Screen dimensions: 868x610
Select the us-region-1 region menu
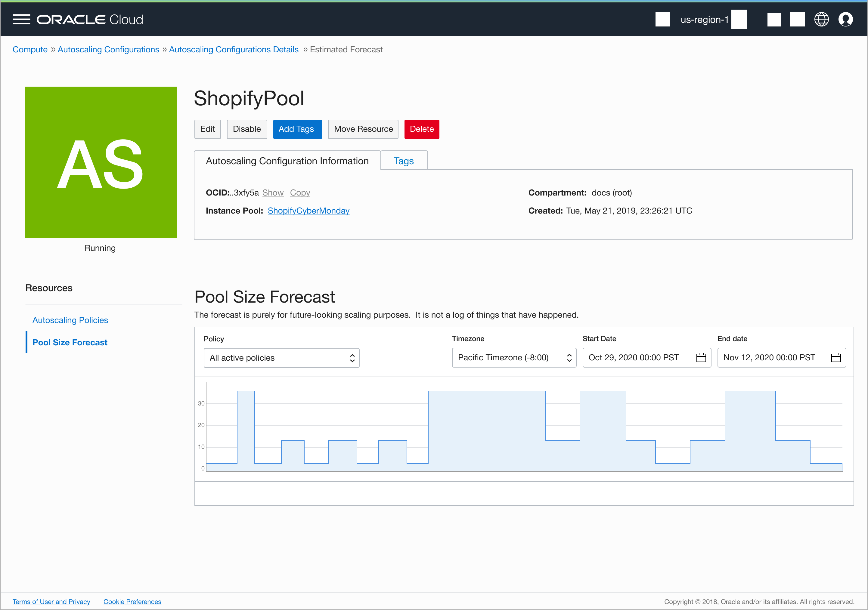704,20
